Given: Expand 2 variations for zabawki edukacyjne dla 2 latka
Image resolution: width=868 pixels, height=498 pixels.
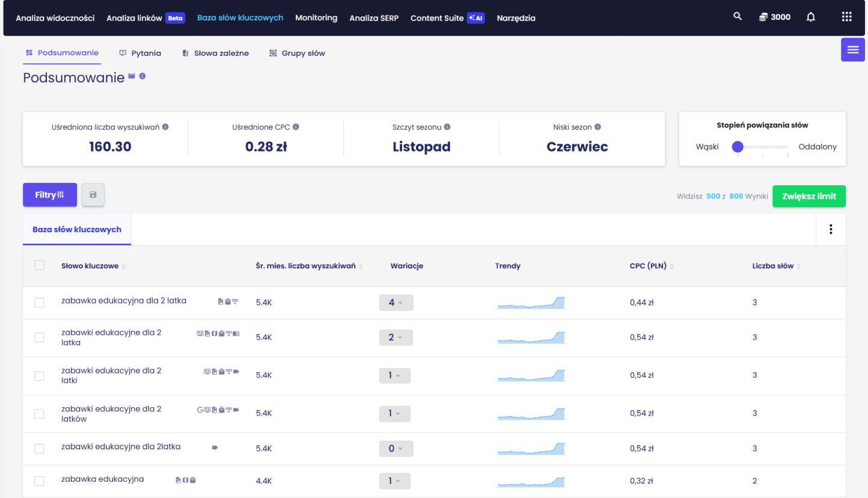Looking at the screenshot, I should [396, 337].
